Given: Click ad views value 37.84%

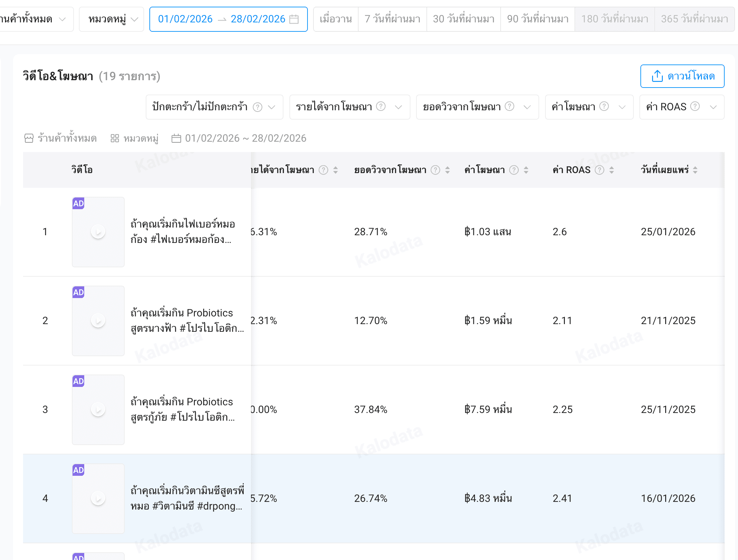Looking at the screenshot, I should click(371, 409).
